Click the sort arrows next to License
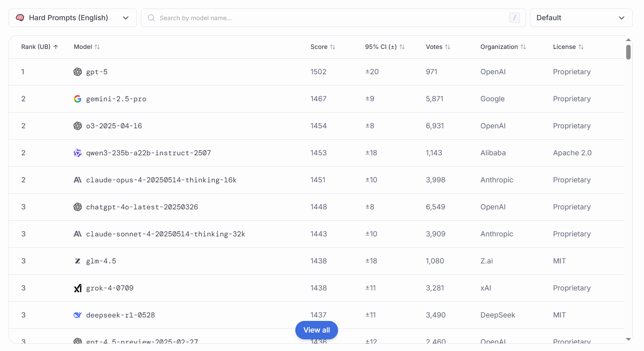This screenshot has width=644, height=351. (581, 47)
